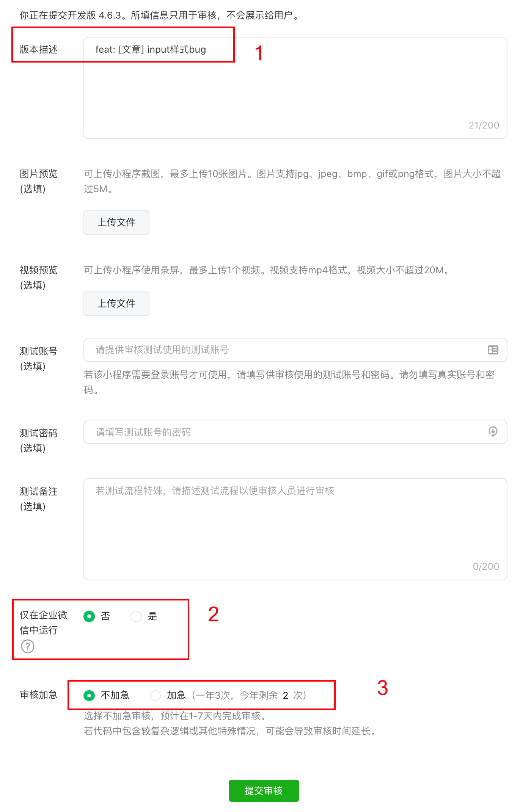
Task: Select 是 for enterprise WeChat only
Action: (x=136, y=616)
